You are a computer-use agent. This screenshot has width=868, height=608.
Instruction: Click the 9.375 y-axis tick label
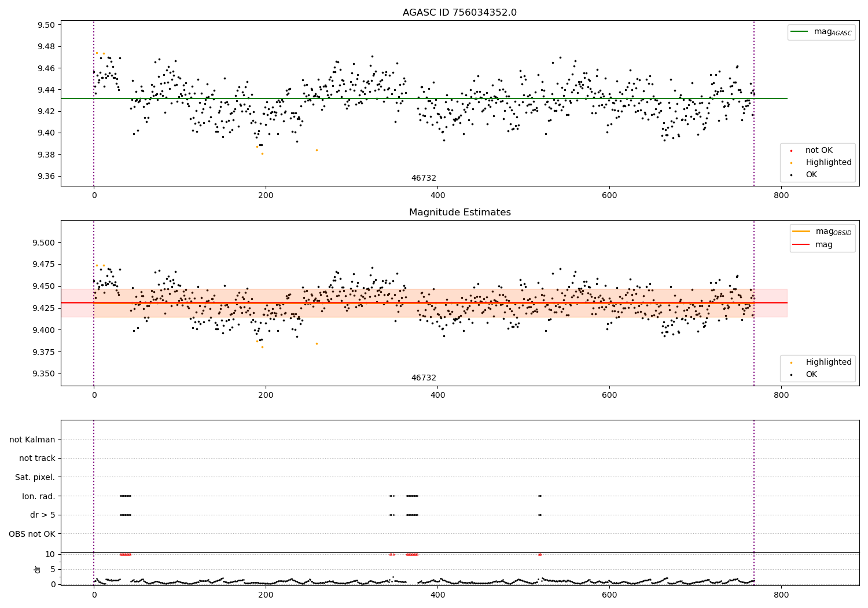click(x=43, y=352)
